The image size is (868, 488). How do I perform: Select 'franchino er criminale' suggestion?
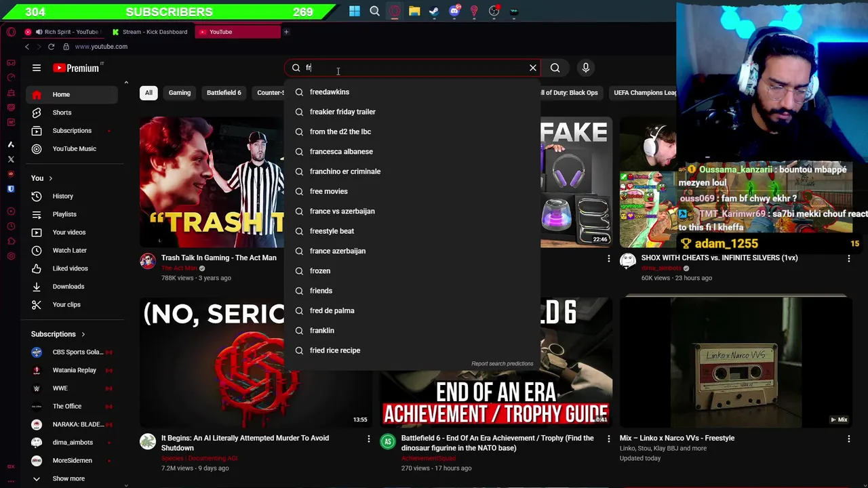point(412,171)
